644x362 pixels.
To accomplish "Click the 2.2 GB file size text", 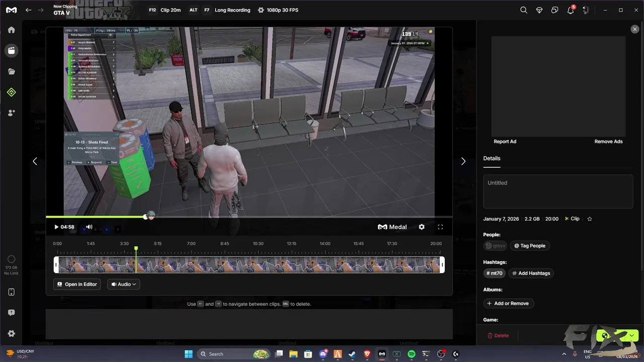I will [x=532, y=219].
